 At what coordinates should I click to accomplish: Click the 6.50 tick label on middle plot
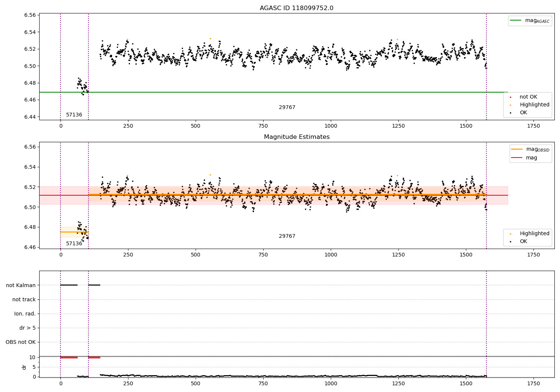pyautogui.click(x=30, y=207)
